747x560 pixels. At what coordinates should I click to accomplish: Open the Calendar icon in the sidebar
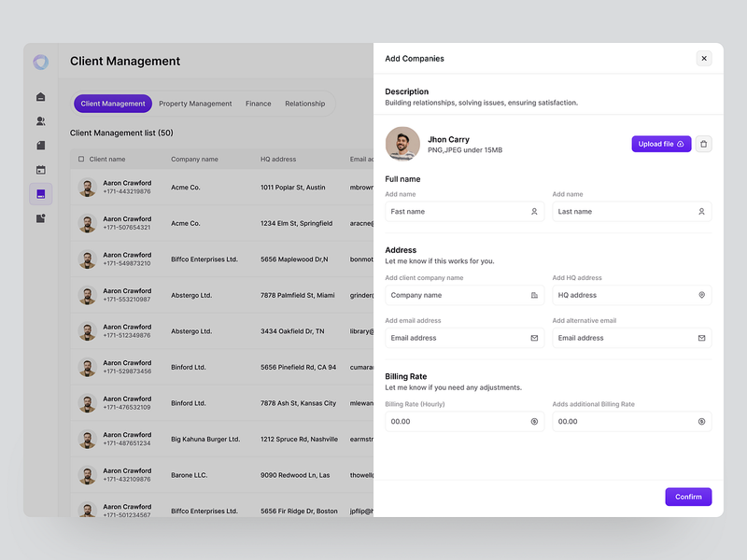[39, 169]
